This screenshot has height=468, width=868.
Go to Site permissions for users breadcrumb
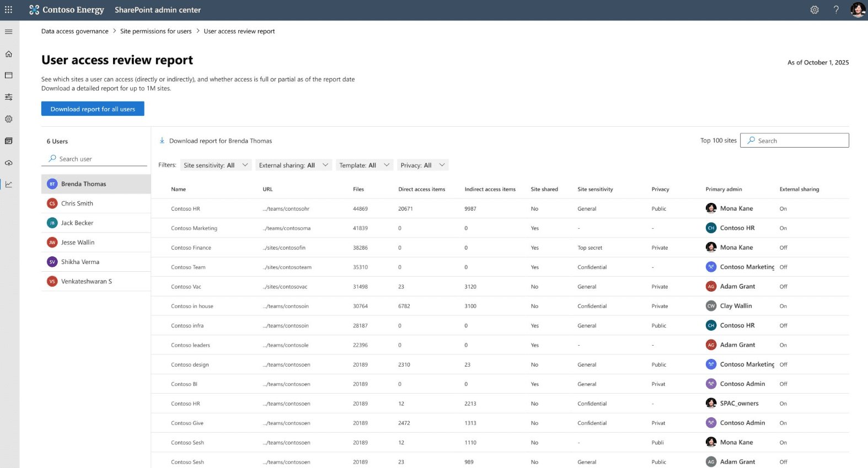[156, 31]
